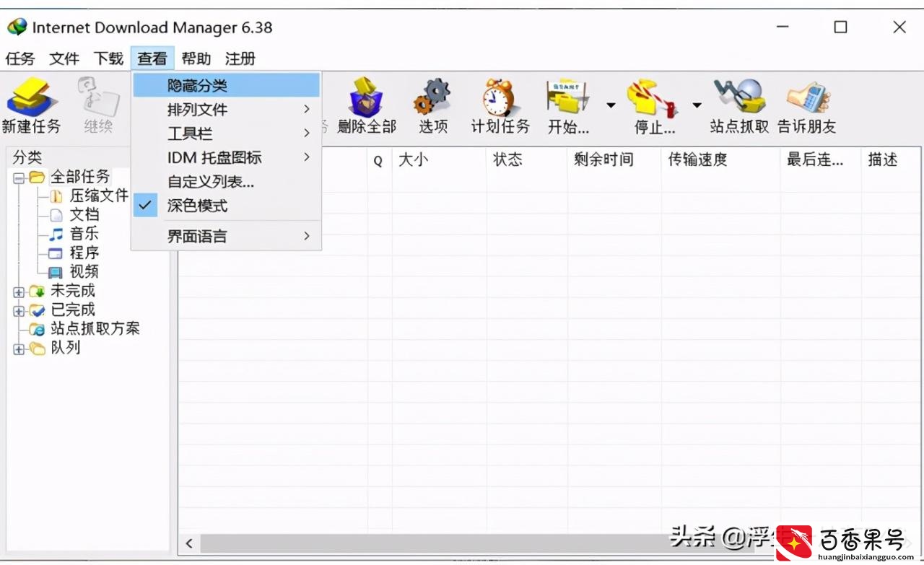Sort by Q column header
The image size is (924, 565).
380,160
